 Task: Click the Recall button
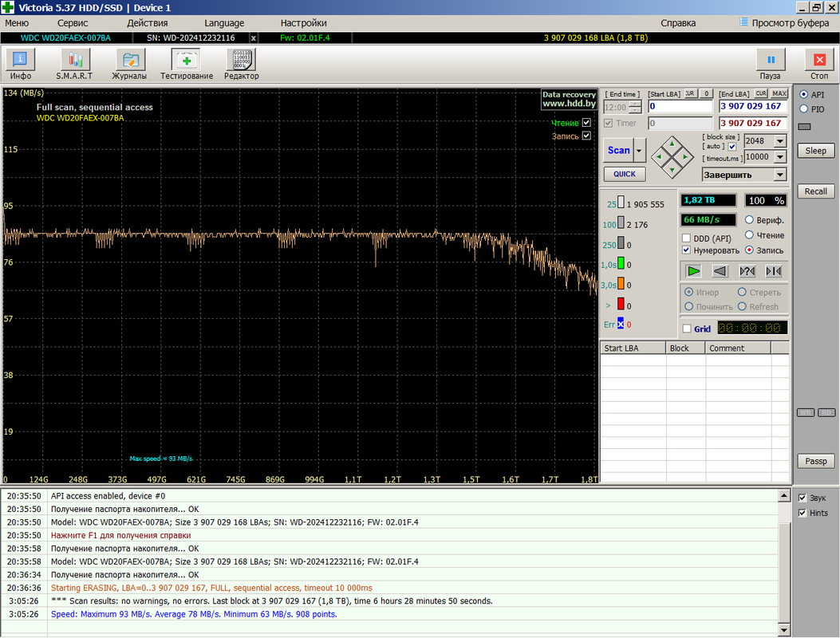coord(815,191)
